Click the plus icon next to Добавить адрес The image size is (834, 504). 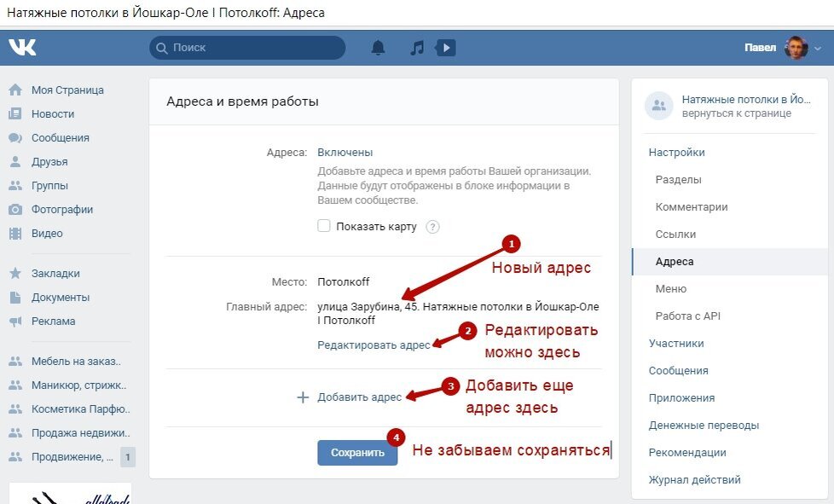click(302, 396)
